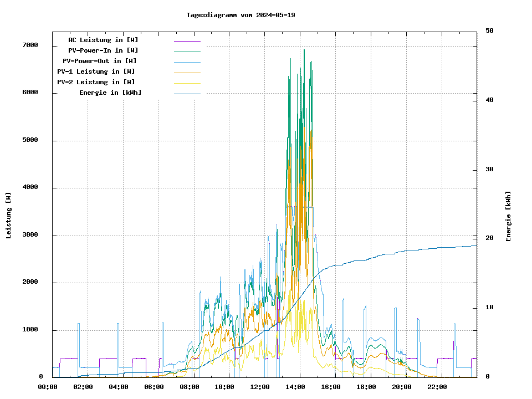Click the 00:00 start time tick label
This screenshot has width=532, height=399.
(48, 387)
